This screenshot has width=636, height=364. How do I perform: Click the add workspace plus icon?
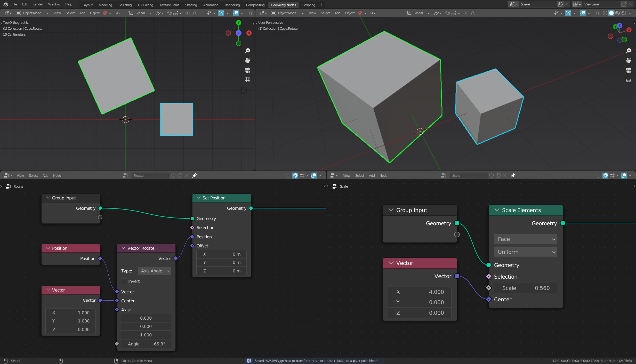coord(322,5)
